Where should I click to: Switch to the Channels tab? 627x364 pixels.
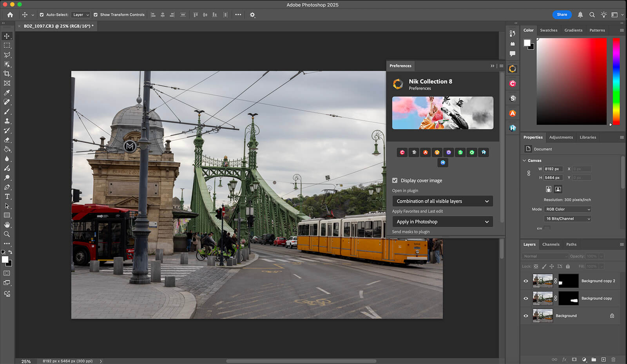click(551, 244)
